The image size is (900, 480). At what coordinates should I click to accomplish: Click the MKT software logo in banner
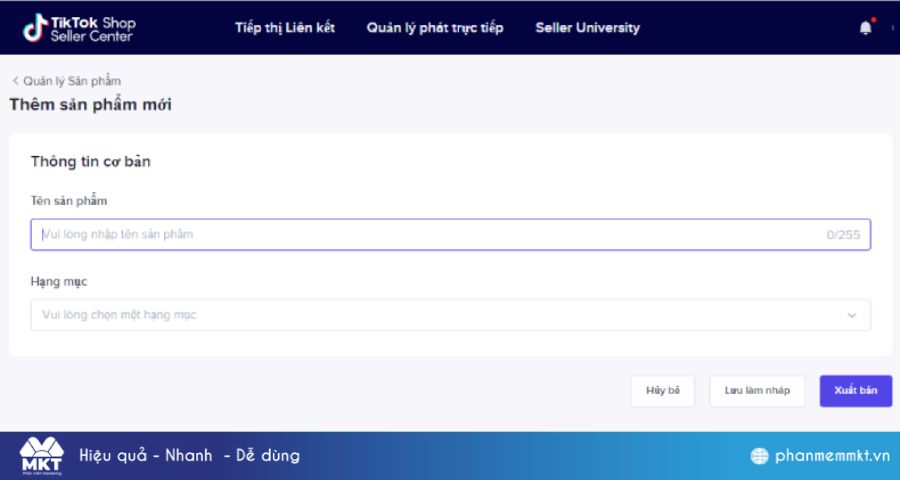pos(41,456)
